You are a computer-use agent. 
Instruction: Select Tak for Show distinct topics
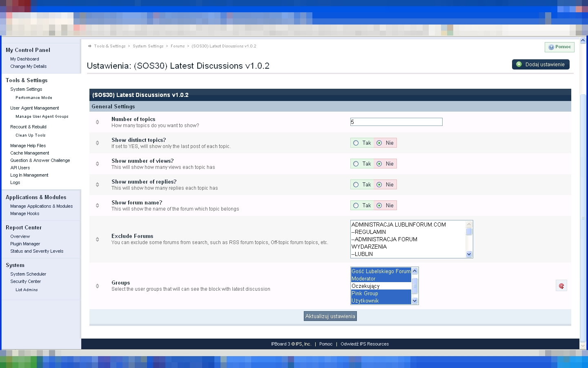[x=356, y=143]
